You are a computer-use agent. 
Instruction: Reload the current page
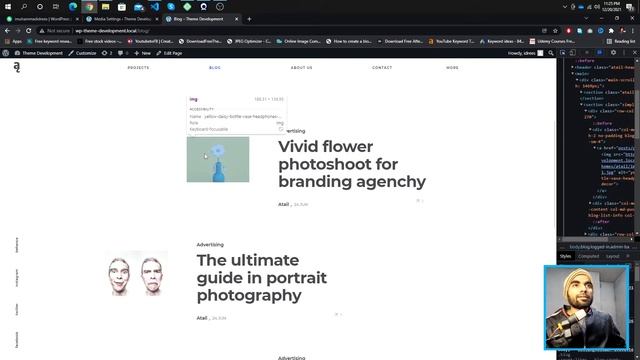[x=29, y=31]
